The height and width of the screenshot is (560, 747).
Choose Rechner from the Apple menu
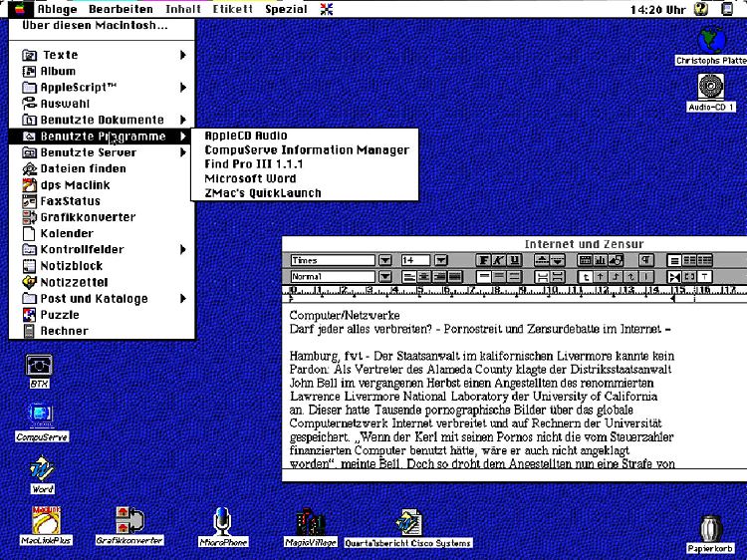click(102, 331)
